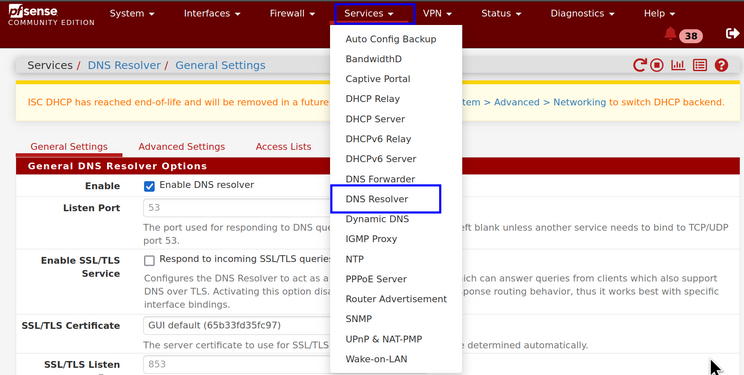Switch to the Advanced Settings tab
Viewport: 744px width, 375px height.
click(182, 147)
